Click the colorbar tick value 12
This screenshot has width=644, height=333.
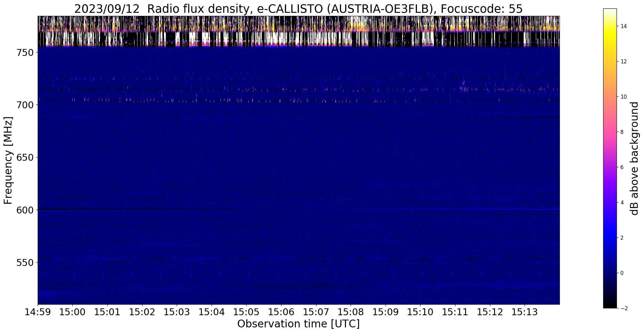point(624,61)
